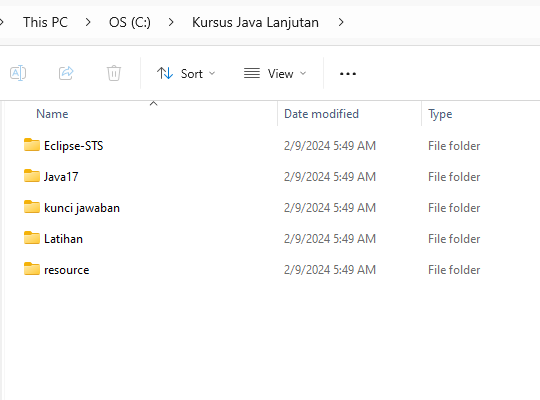This screenshot has width=540, height=400.
Task: Select the Java17 folder icon
Action: tap(32, 176)
